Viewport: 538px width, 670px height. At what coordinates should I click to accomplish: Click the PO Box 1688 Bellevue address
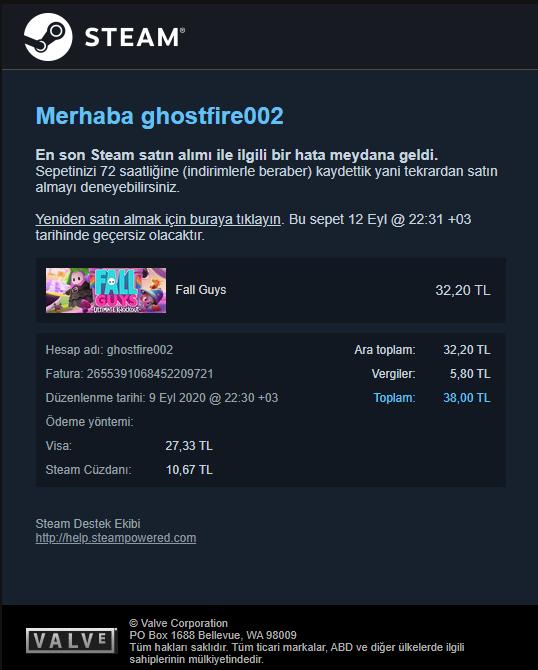pyautogui.click(x=213, y=635)
